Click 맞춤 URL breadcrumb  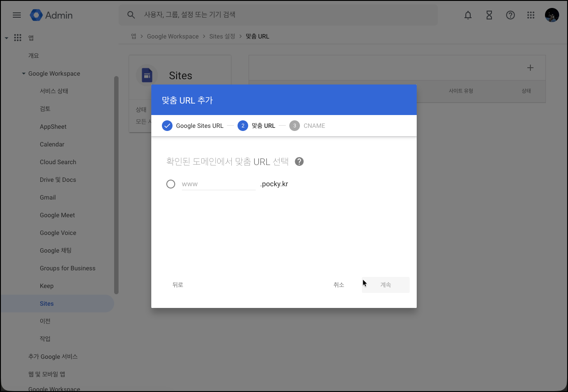[257, 36]
